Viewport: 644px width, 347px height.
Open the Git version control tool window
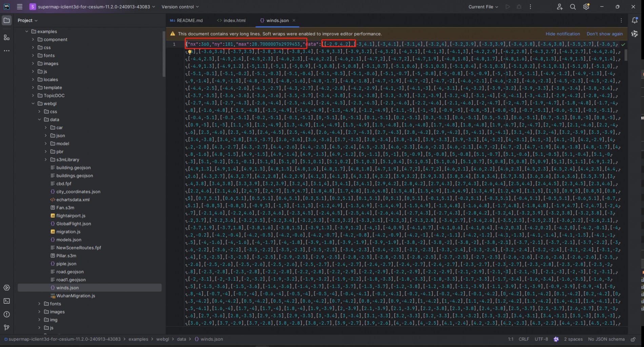click(x=7, y=327)
